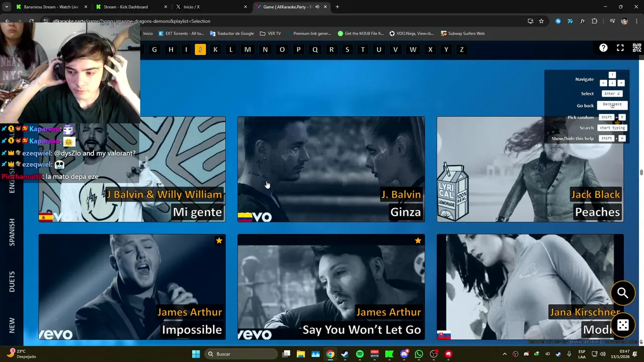Toggle fullscreen mode icon
The image size is (644, 362).
pos(620,48)
